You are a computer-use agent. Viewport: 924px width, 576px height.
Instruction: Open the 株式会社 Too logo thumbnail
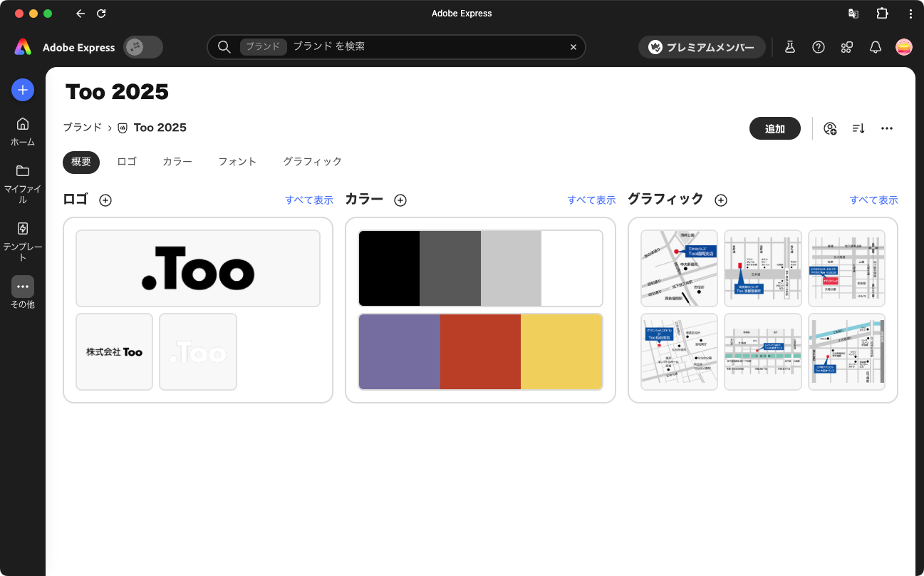pos(114,351)
